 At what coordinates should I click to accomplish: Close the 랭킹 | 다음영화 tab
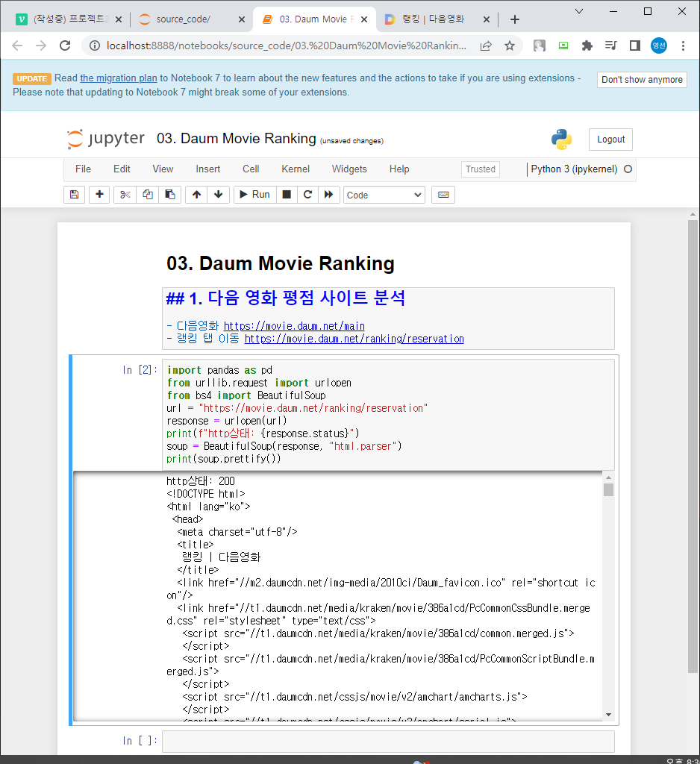[x=486, y=19]
